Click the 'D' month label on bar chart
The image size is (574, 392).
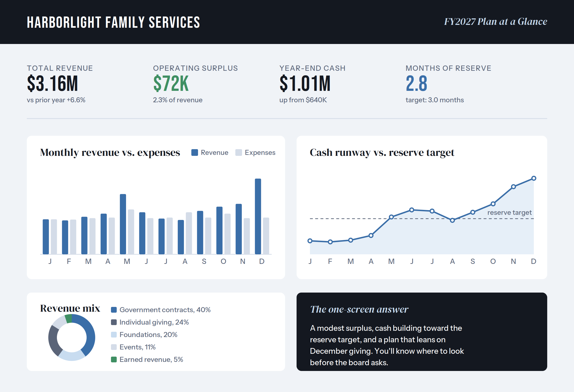click(x=262, y=261)
